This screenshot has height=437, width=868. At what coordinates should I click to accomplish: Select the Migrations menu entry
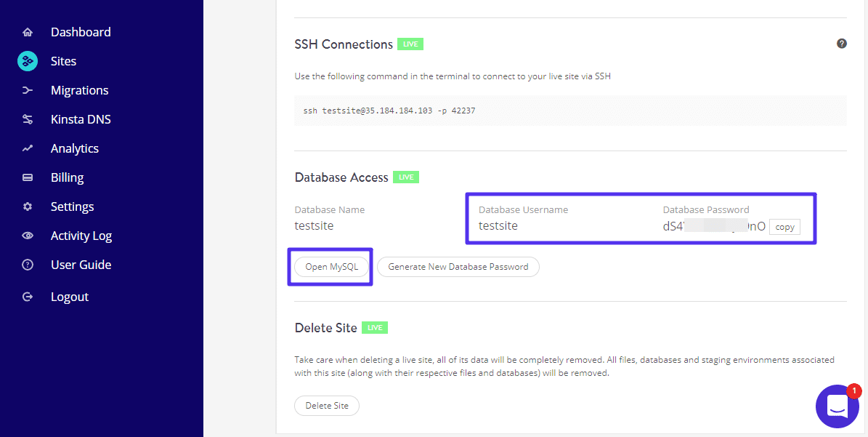click(79, 89)
